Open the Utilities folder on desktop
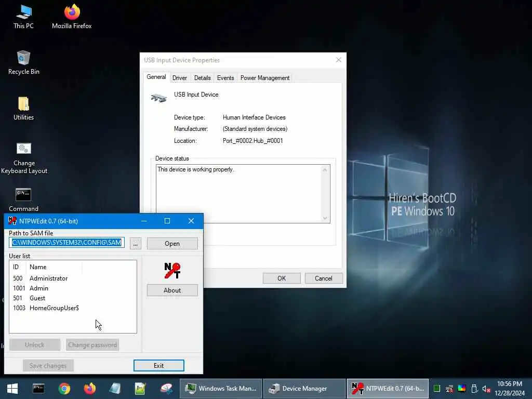The width and height of the screenshot is (532, 399). [23, 109]
